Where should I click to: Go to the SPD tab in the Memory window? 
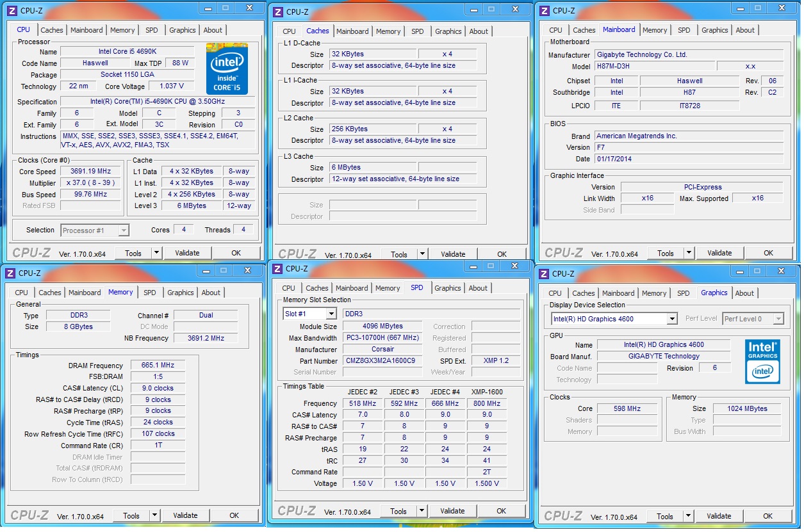click(x=149, y=293)
